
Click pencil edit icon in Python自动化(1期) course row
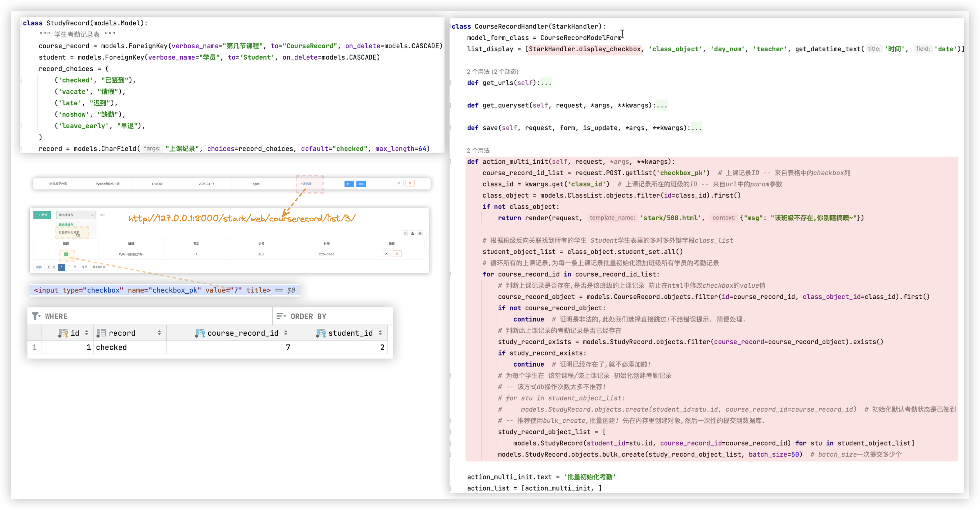(386, 254)
